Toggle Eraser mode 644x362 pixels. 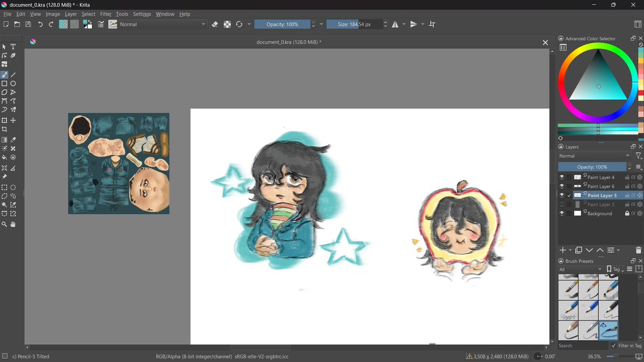[215, 24]
